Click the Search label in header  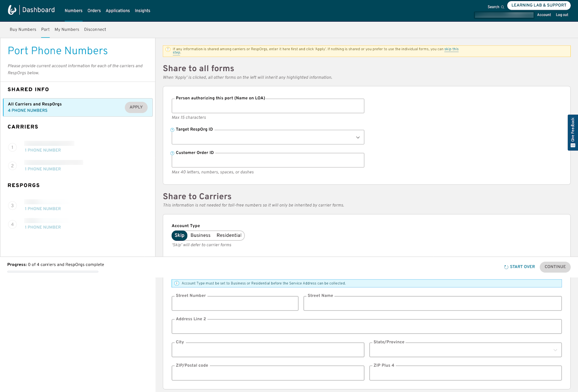493,7
